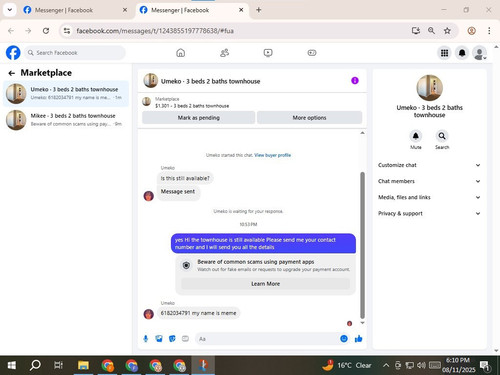Open Windows taskbar search
The image size is (500, 375).
(35, 365)
